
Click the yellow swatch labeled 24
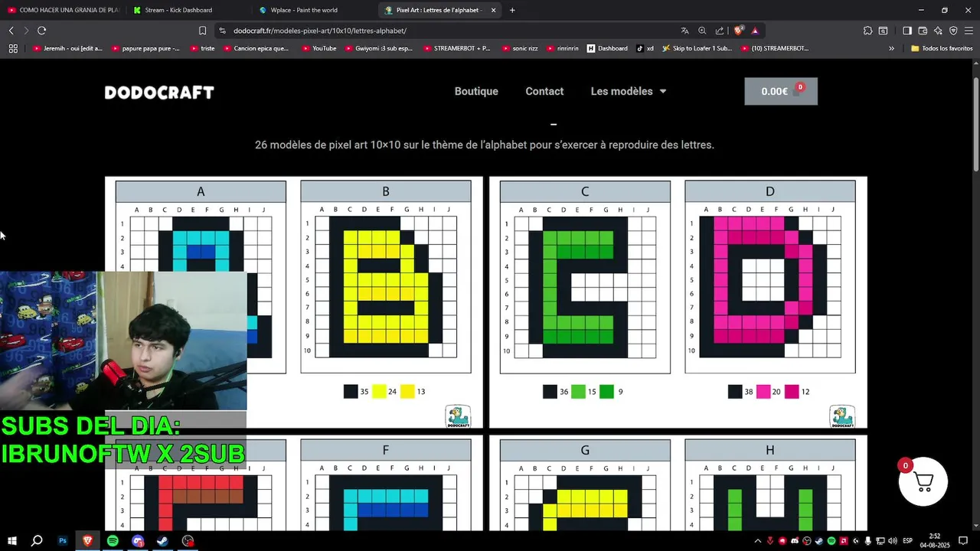pos(379,392)
